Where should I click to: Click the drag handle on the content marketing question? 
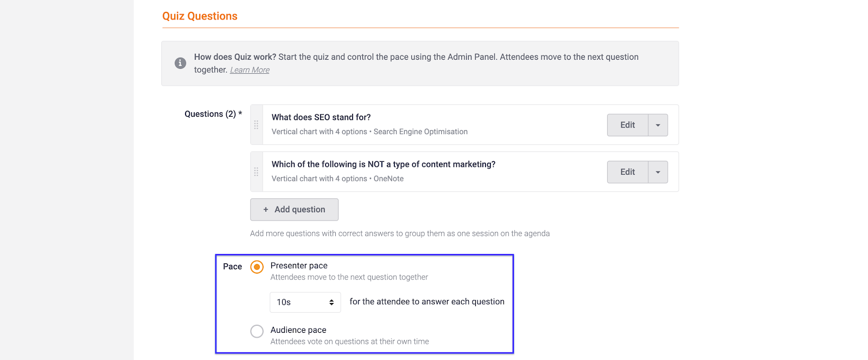click(x=256, y=172)
